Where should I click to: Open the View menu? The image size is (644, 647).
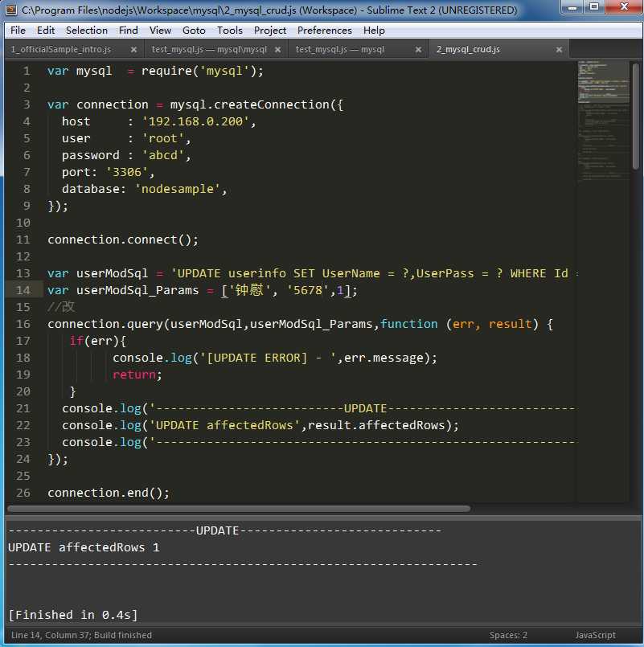click(x=160, y=30)
